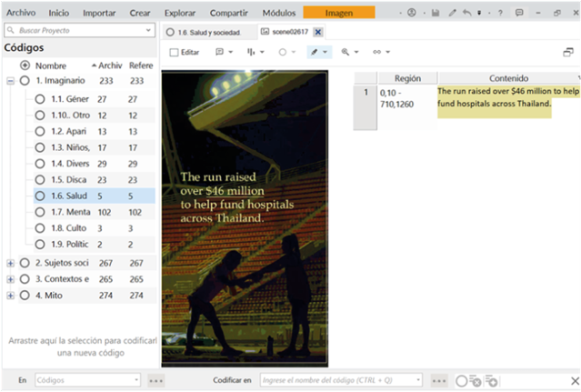
Task: Click the coding stripes icon
Action: coord(252,53)
